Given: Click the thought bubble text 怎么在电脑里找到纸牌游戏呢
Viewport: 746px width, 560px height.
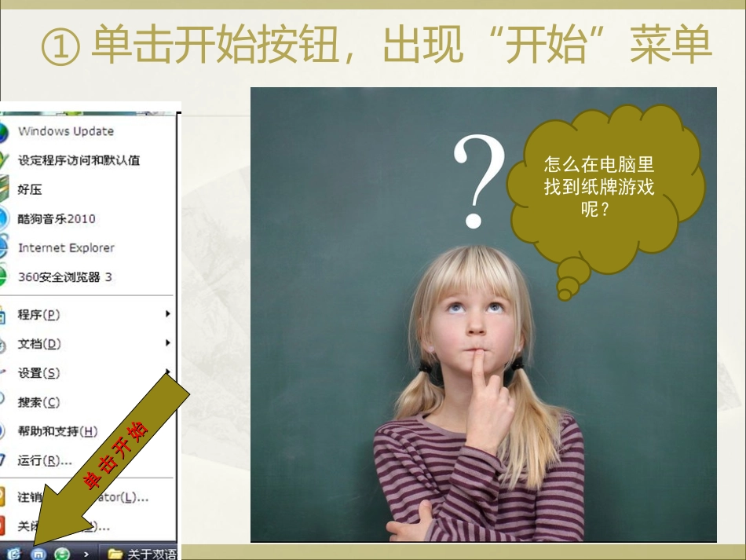Looking at the screenshot, I should 598,186.
